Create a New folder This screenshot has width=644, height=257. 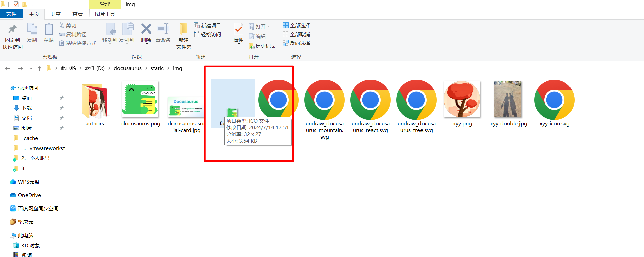pyautogui.click(x=184, y=36)
